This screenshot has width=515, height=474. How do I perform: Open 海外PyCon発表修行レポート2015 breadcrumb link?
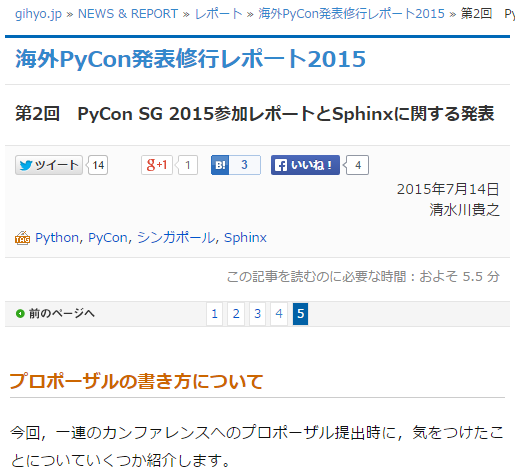coord(352,14)
